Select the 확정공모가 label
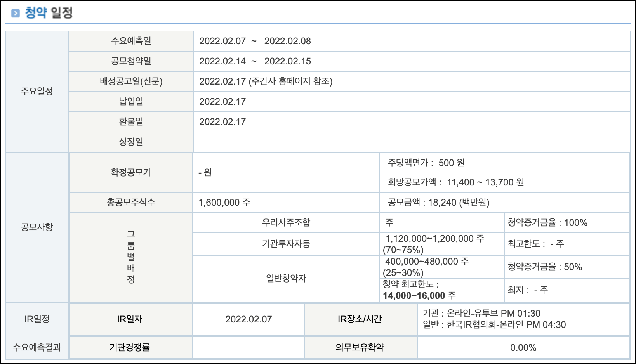636x364 pixels. click(x=131, y=172)
